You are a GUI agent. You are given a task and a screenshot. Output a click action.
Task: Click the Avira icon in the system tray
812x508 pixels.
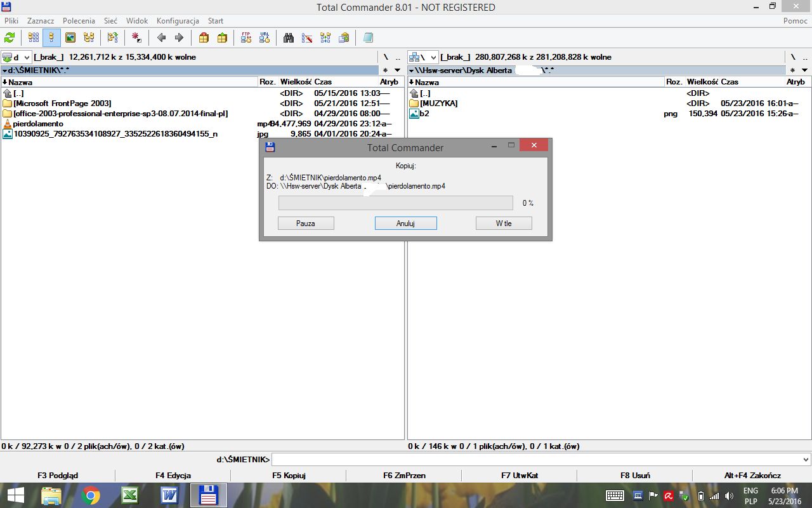[669, 495]
